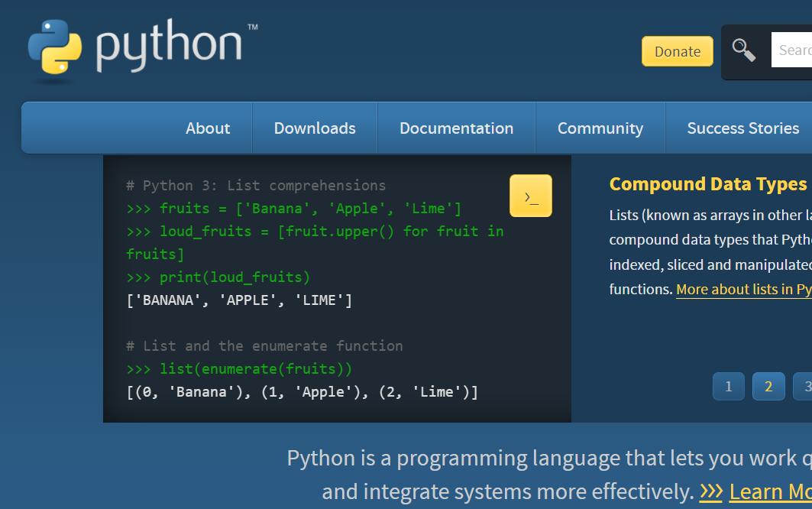
Task: Open the About navigation menu
Action: coord(208,128)
